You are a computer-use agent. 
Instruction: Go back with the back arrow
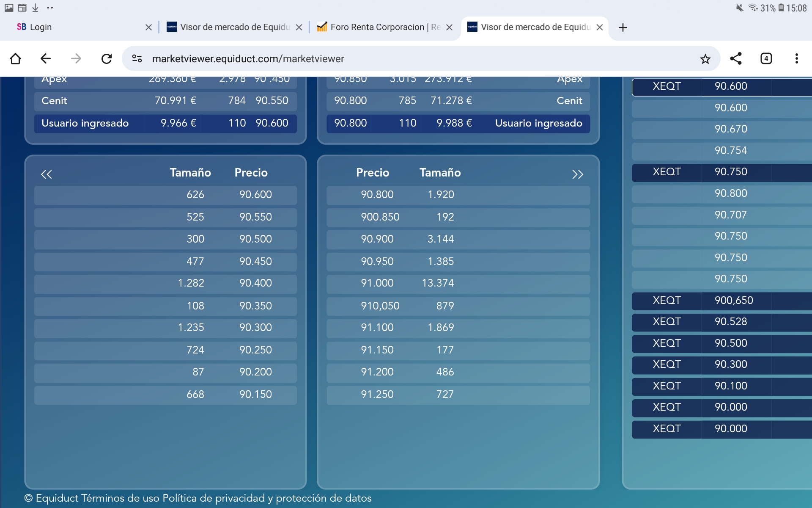[x=45, y=58]
